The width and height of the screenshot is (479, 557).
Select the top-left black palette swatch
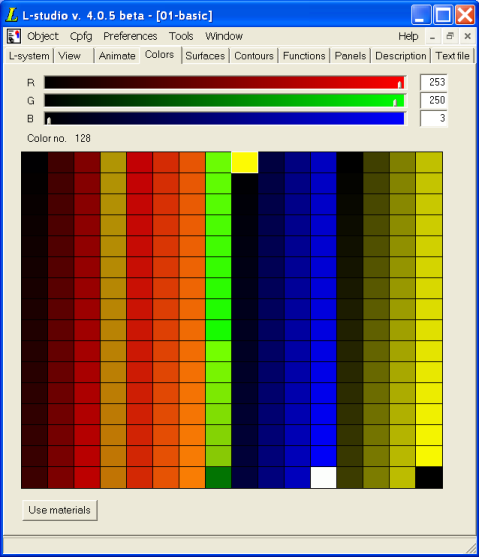point(34,162)
